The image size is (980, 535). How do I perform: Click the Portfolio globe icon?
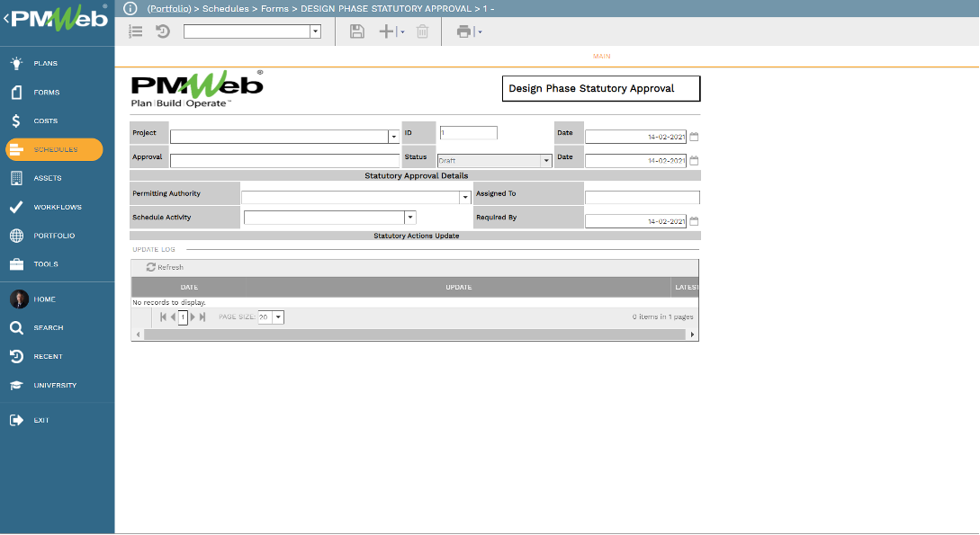click(17, 236)
